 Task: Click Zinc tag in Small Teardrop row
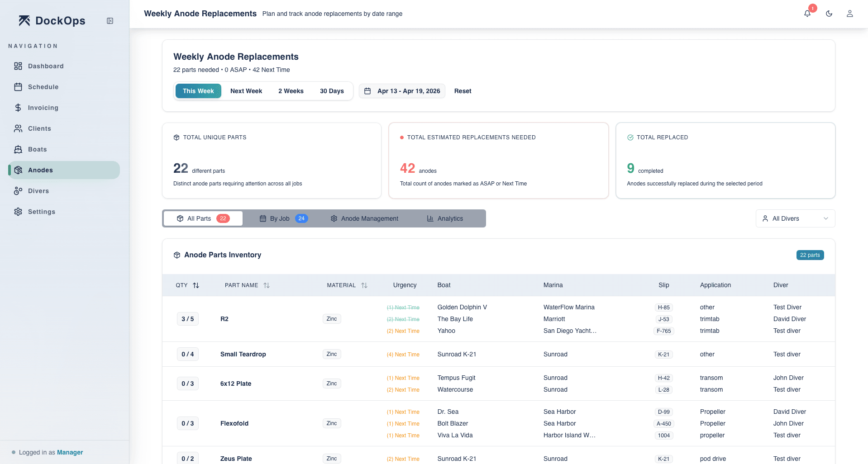332,354
